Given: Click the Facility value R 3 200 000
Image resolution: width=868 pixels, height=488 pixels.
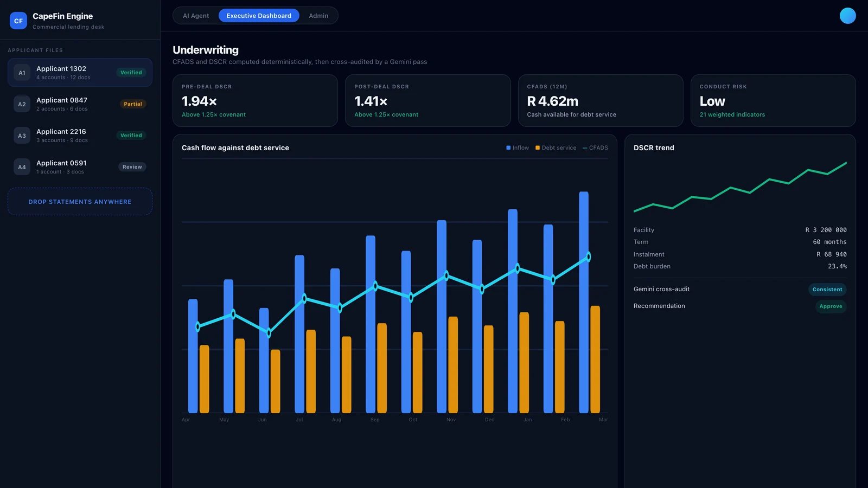Looking at the screenshot, I should point(826,230).
